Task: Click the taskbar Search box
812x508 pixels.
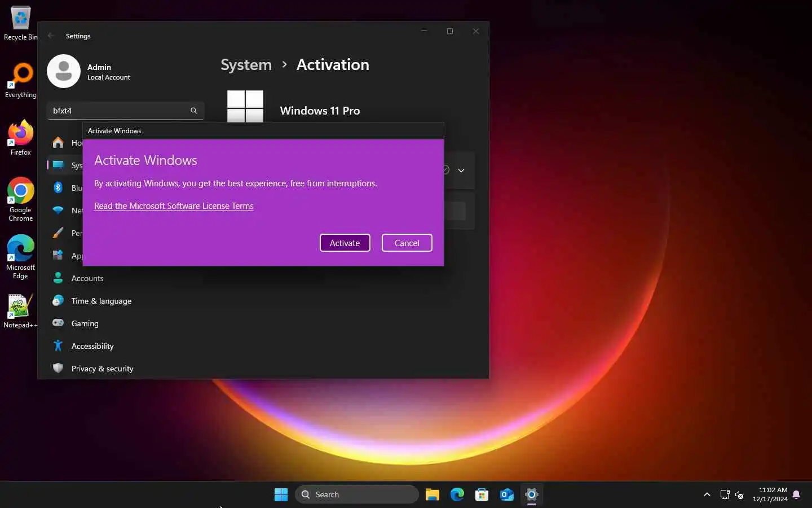Action: pos(356,494)
